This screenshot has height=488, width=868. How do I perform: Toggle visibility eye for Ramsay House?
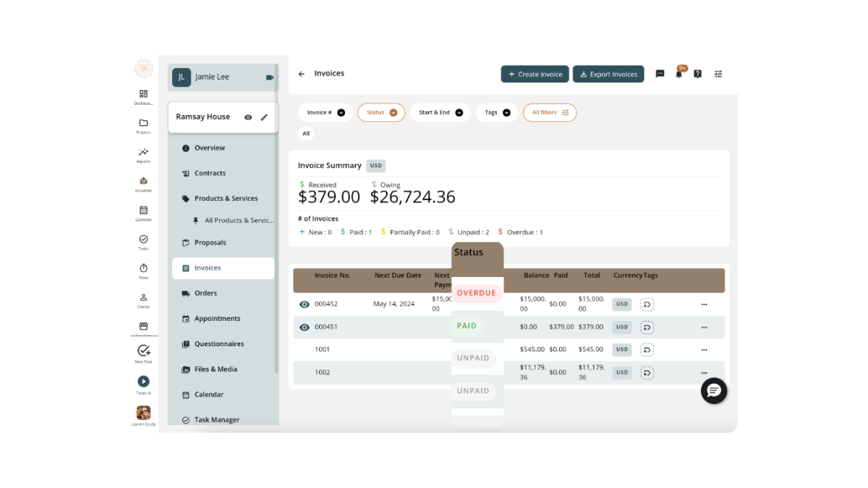[248, 117]
